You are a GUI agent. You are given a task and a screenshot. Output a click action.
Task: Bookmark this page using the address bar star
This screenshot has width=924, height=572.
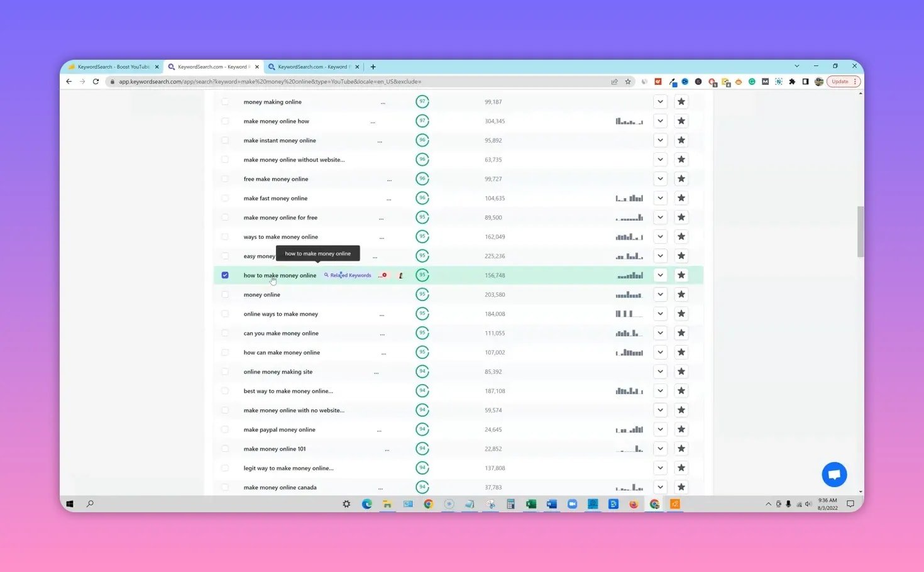pyautogui.click(x=627, y=81)
